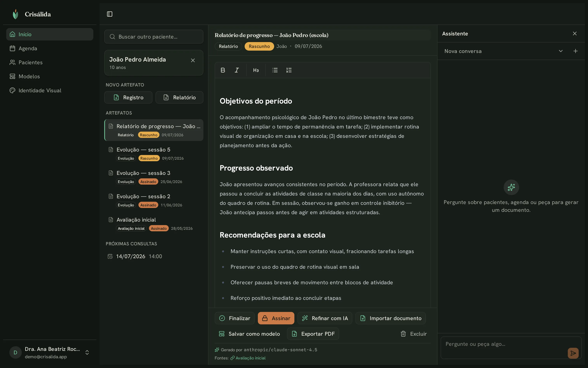Select Relatório de progresso artifact in list
Image resolution: width=588 pixels, height=368 pixels.
(x=154, y=130)
